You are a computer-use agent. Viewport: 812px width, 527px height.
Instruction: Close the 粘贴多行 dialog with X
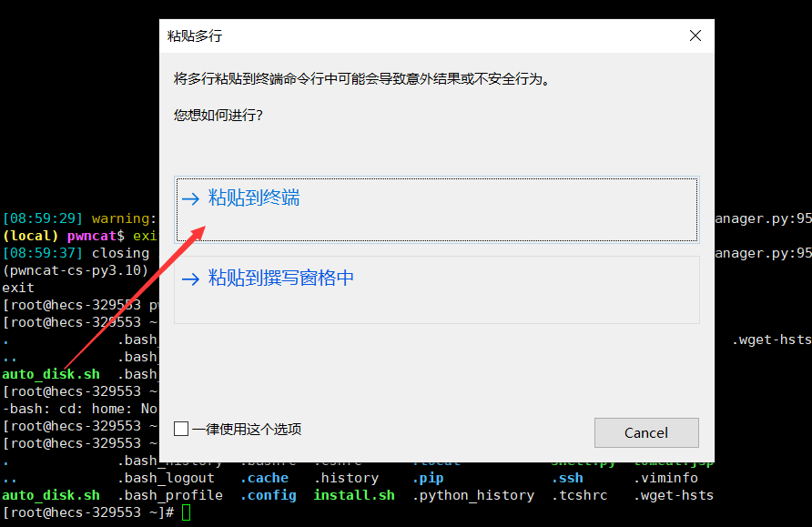pyautogui.click(x=695, y=35)
